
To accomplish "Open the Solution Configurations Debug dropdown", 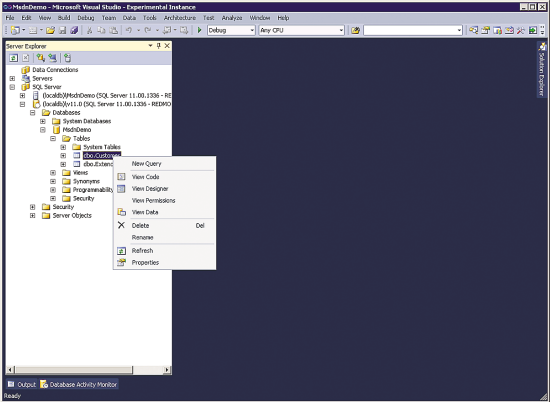I will click(x=251, y=31).
